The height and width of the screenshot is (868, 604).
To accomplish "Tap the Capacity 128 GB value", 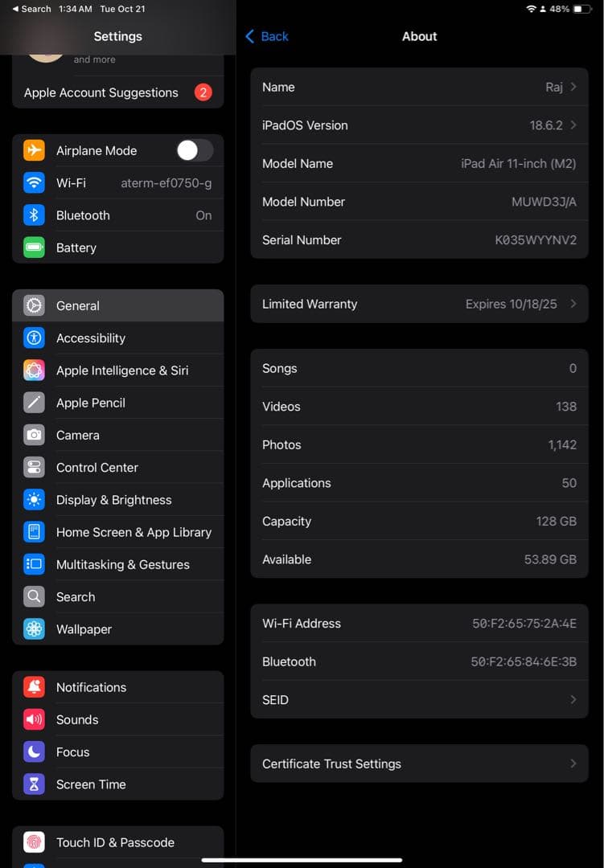I will point(557,522).
